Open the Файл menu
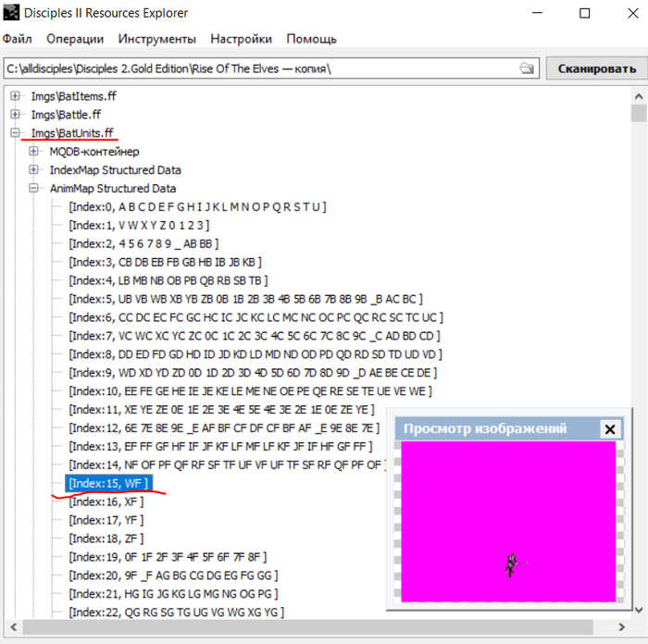The width and height of the screenshot is (648, 644). pos(17,39)
